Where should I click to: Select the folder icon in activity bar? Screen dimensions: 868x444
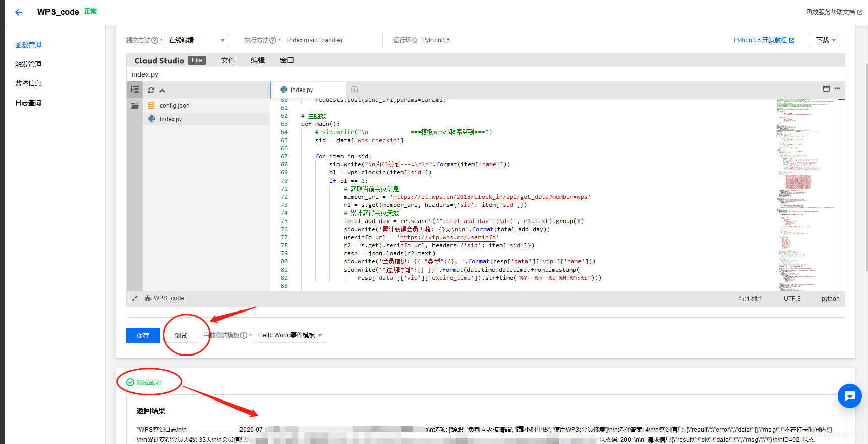click(x=135, y=106)
